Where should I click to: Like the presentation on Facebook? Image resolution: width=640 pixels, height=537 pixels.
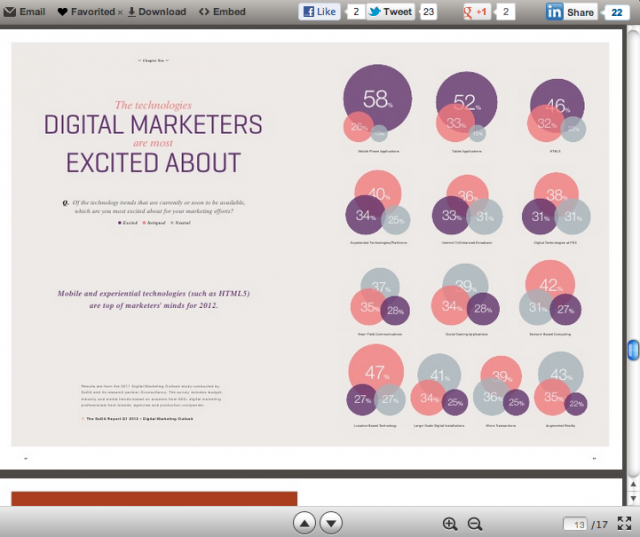click(319, 12)
